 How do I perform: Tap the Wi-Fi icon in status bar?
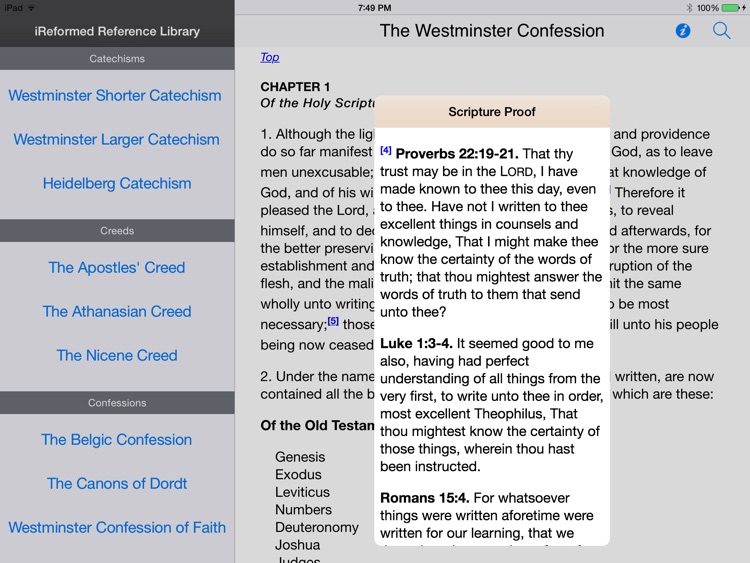(31, 8)
